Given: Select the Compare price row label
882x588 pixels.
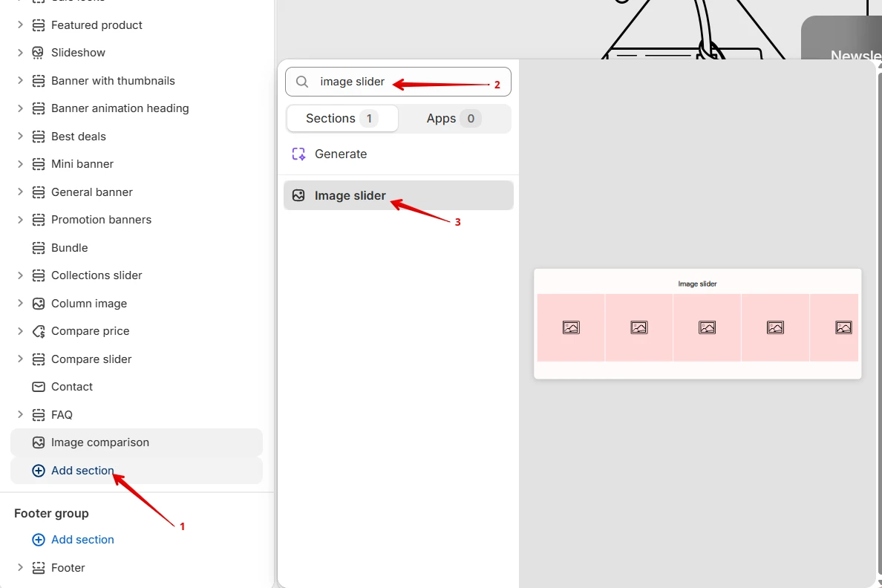Looking at the screenshot, I should click(x=90, y=331).
